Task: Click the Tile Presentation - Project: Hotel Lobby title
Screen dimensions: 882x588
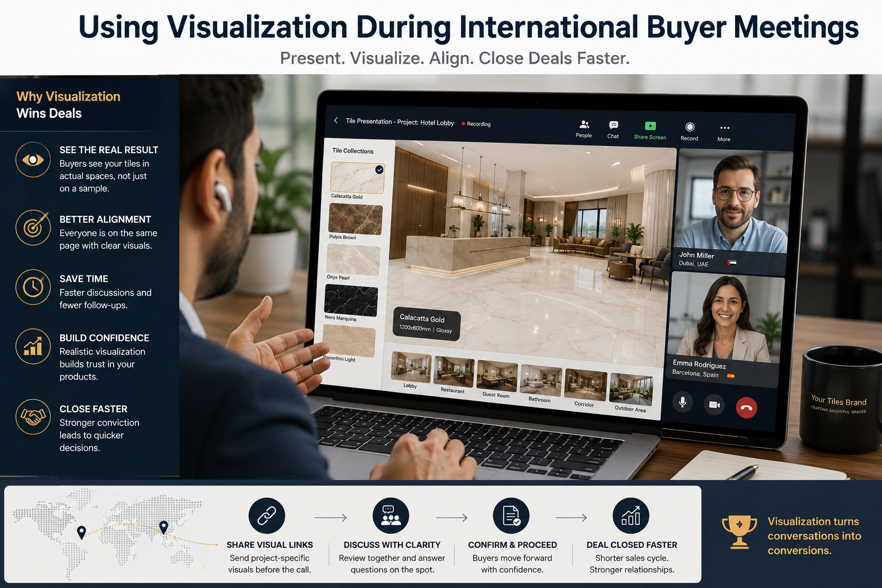Action: point(400,122)
